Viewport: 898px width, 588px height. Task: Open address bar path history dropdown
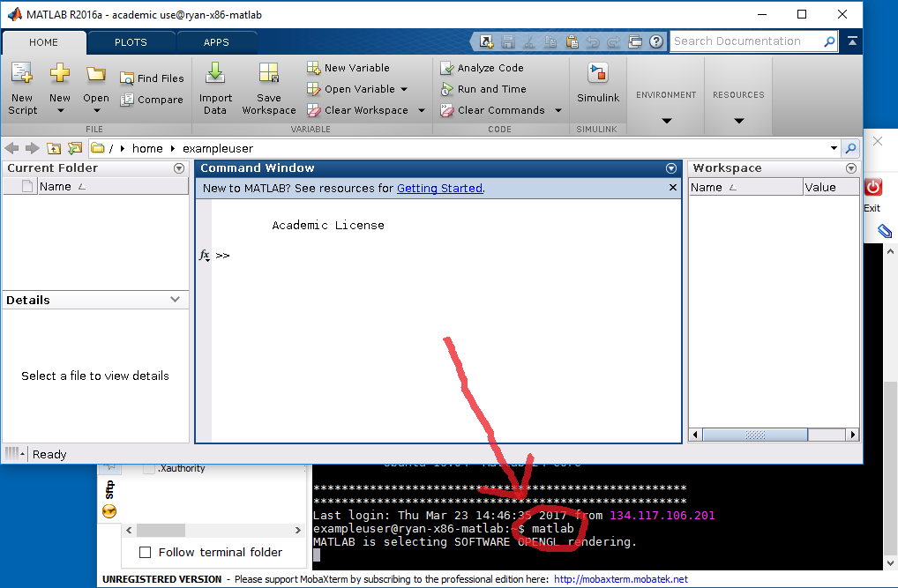(834, 148)
